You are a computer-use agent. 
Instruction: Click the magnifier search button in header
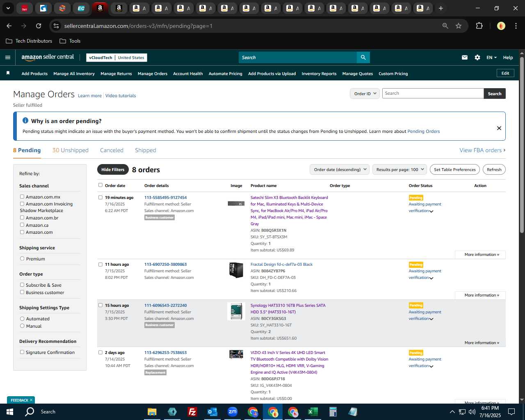pyautogui.click(x=363, y=57)
